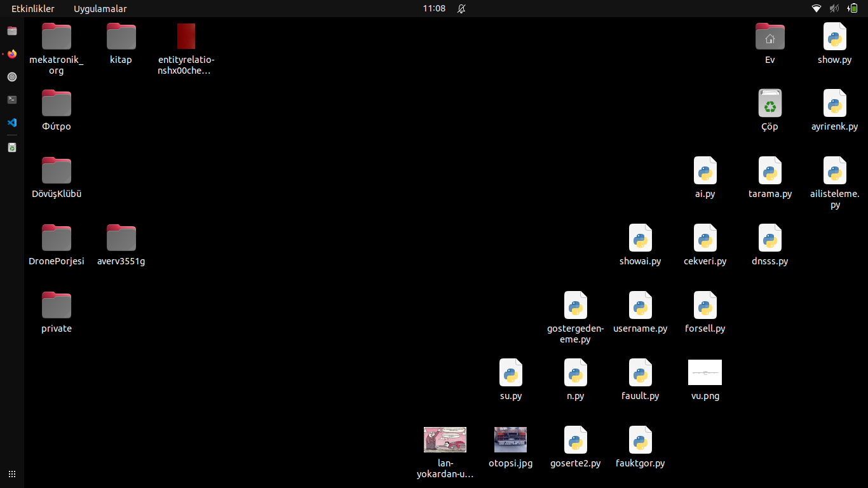Select the otopsi.jpg image thumbnail
868x488 pixels.
click(510, 440)
